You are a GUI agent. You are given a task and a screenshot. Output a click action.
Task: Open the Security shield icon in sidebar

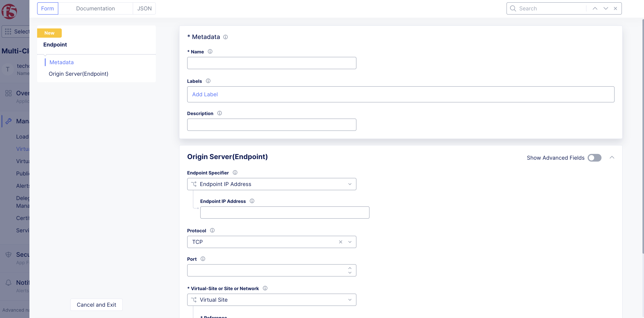pyautogui.click(x=8, y=254)
